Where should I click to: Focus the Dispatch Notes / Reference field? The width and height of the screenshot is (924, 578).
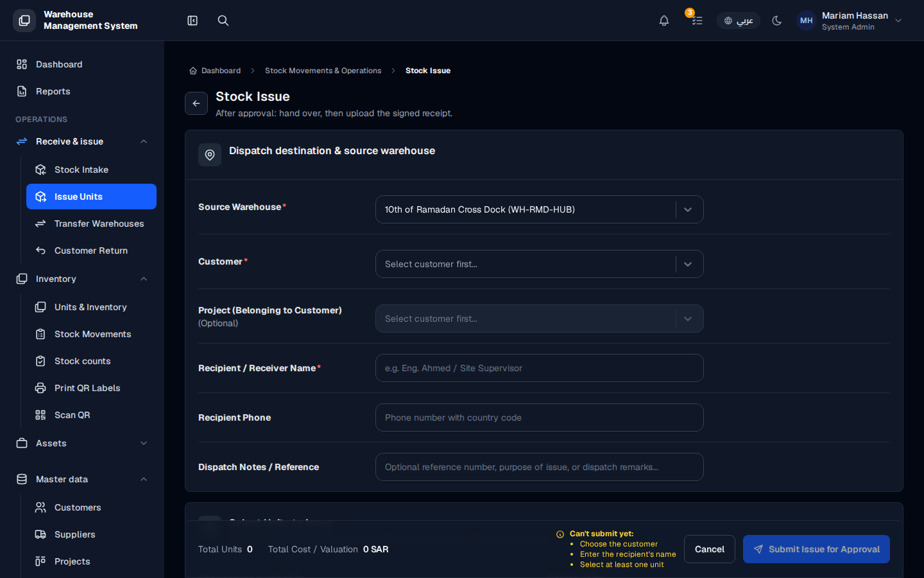[539, 467]
